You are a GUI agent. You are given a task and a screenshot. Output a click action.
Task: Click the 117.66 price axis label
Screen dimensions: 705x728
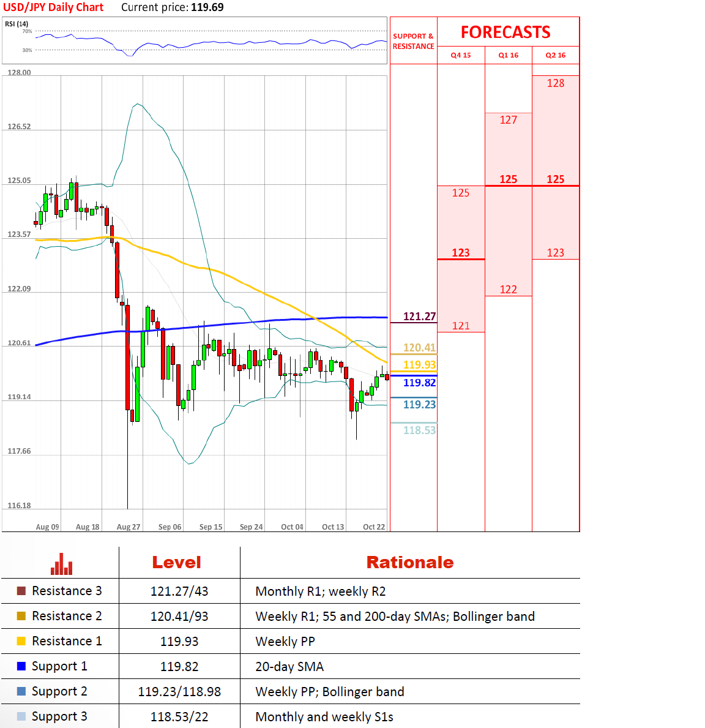19,451
